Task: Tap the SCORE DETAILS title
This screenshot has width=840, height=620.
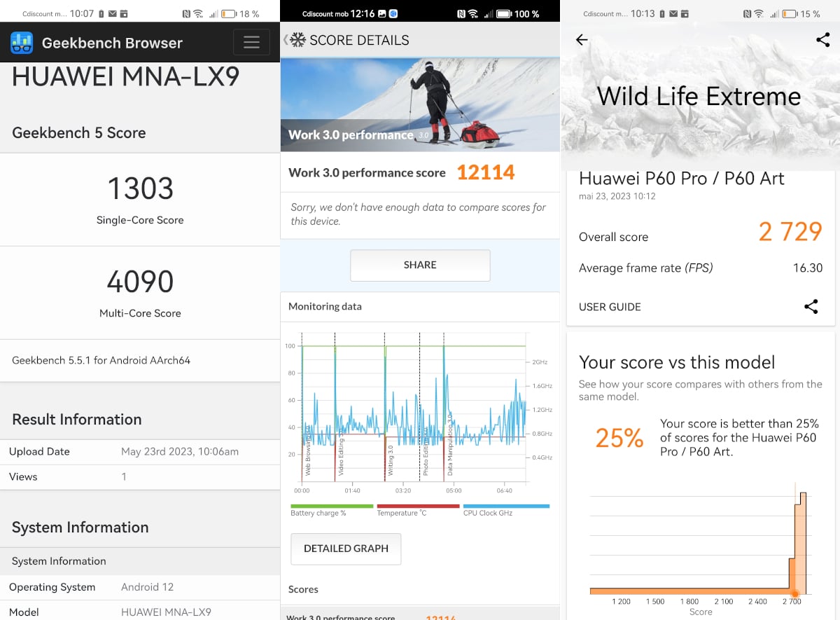Action: pyautogui.click(x=359, y=41)
